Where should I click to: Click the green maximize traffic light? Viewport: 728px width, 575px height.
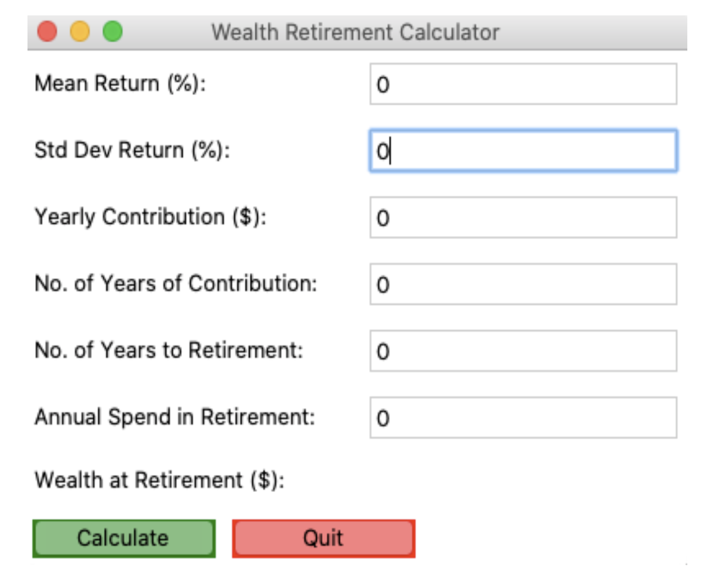112,32
